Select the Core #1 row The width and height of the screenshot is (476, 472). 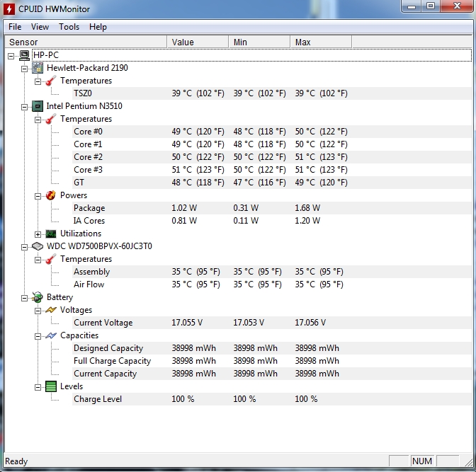click(272, 144)
